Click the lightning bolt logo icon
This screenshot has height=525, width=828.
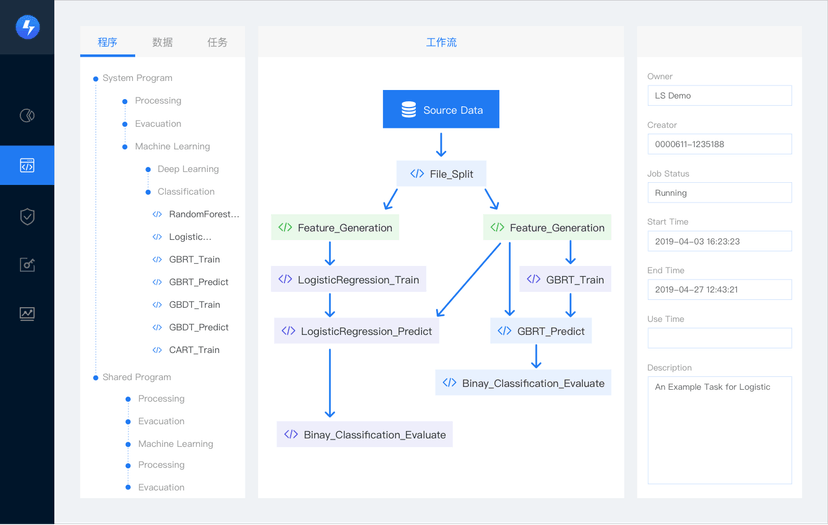[27, 27]
